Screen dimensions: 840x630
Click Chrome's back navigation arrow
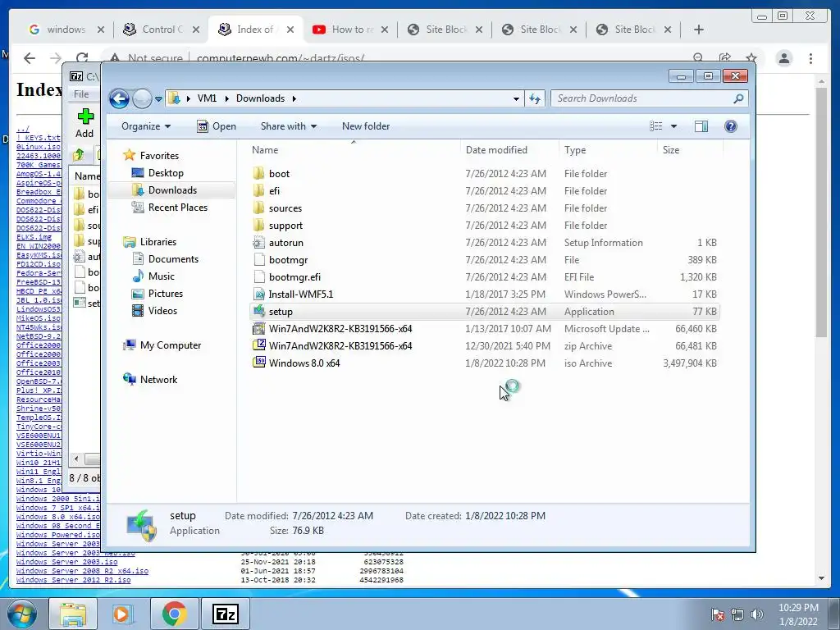coord(30,58)
